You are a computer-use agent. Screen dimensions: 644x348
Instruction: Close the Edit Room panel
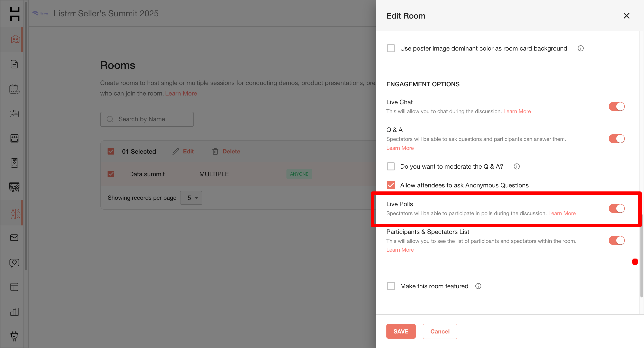tap(626, 16)
